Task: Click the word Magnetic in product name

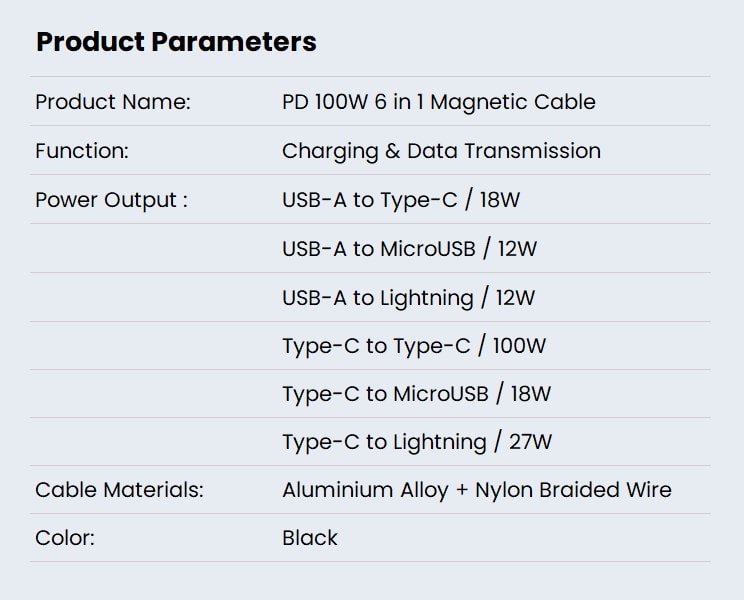Action: click(478, 102)
